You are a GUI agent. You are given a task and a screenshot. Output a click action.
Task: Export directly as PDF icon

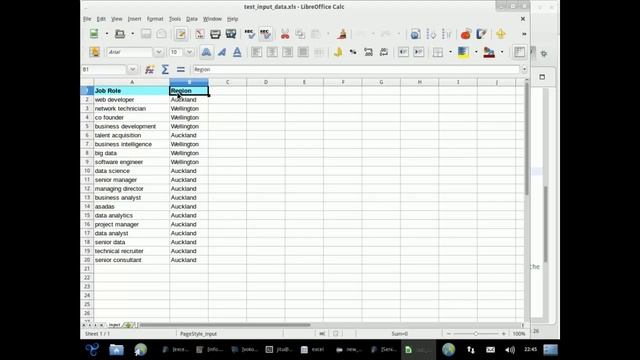pos(200,34)
